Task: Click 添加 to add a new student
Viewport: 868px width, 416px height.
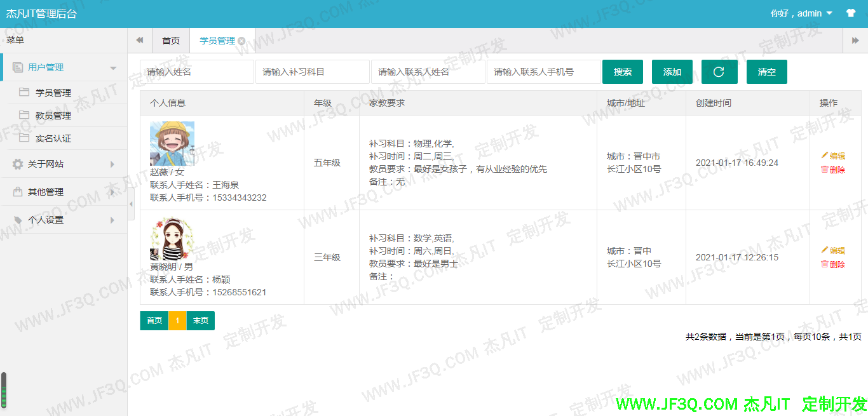Action: coord(672,71)
